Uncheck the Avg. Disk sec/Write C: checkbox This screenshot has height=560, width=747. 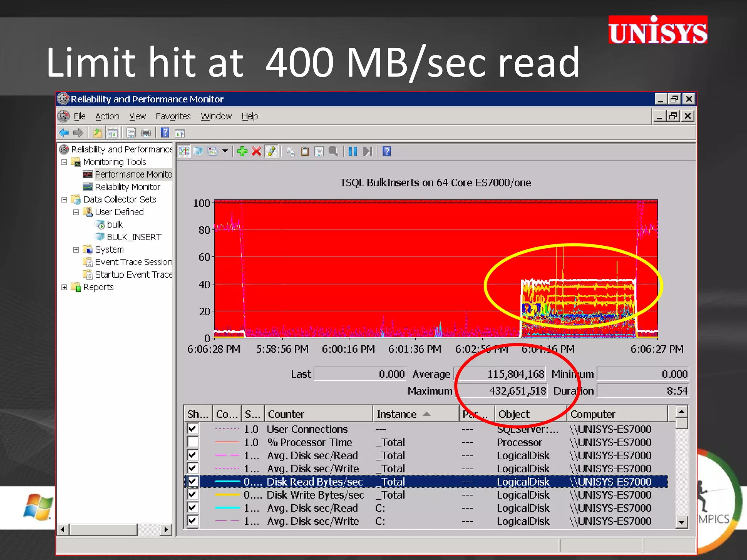coord(193,521)
